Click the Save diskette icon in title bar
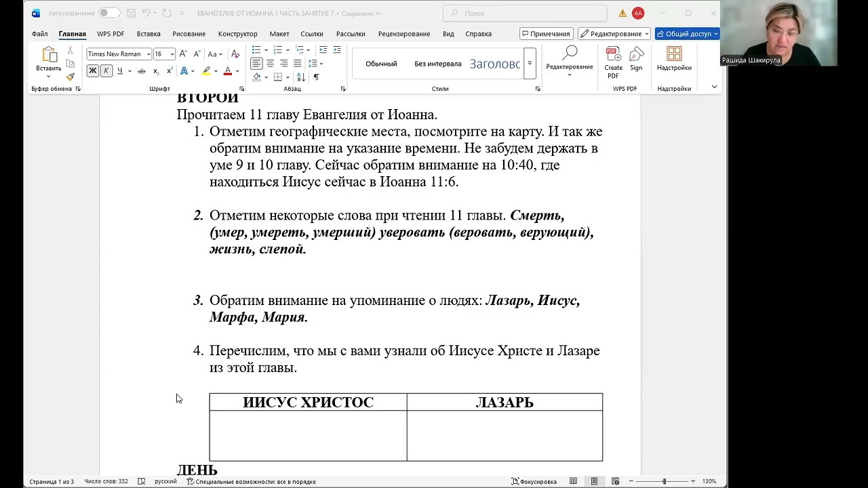This screenshot has height=488, width=868. pos(131,13)
